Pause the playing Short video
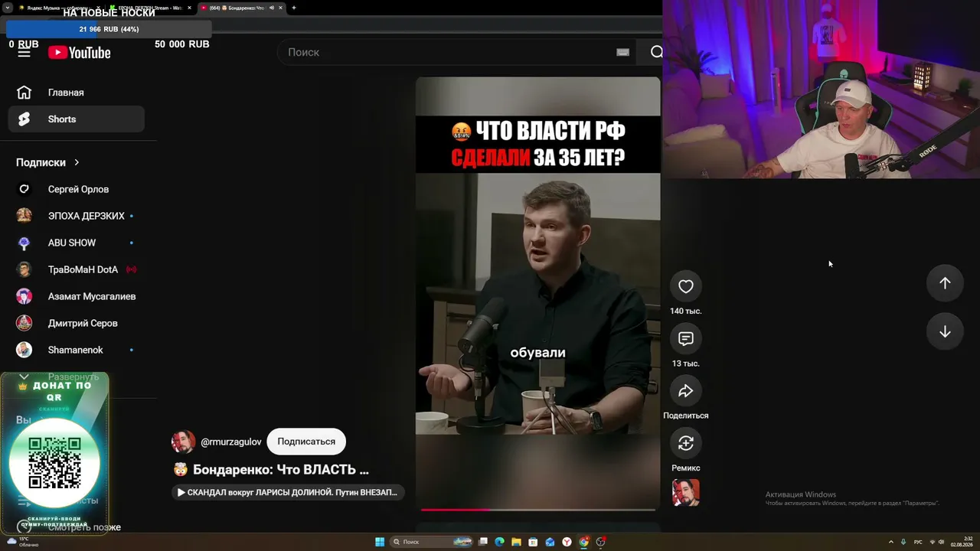Screen dimensions: 980x551 537,294
